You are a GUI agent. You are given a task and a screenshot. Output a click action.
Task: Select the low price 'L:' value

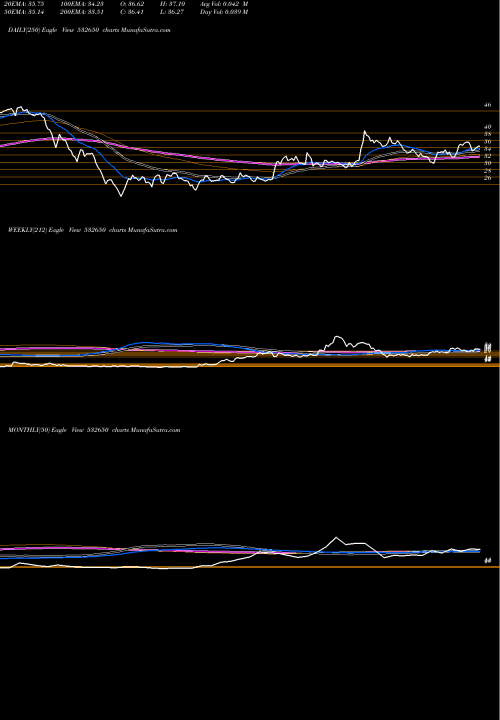(x=172, y=12)
